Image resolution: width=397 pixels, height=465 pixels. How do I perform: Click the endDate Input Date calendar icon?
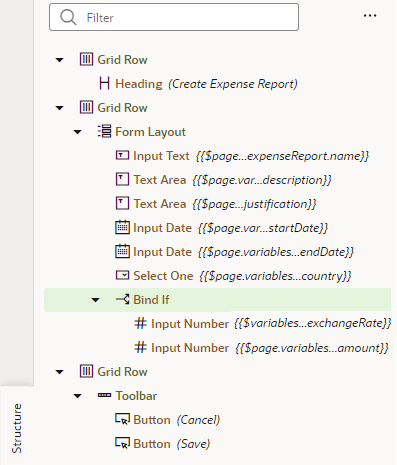pos(122,251)
